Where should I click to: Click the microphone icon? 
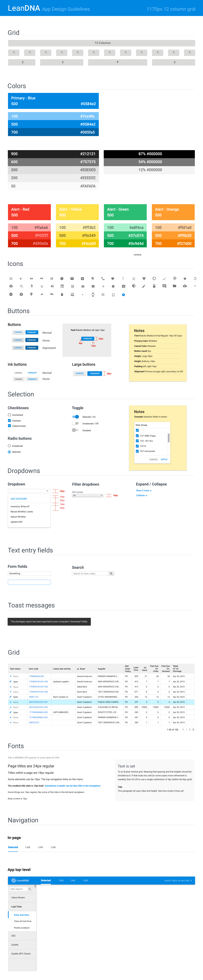[x=31, y=286]
